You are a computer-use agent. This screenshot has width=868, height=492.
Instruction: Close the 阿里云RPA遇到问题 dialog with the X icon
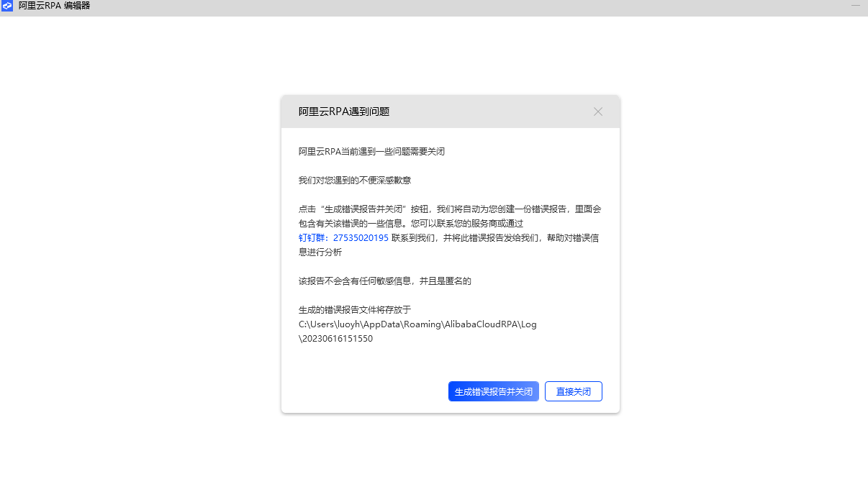(598, 111)
